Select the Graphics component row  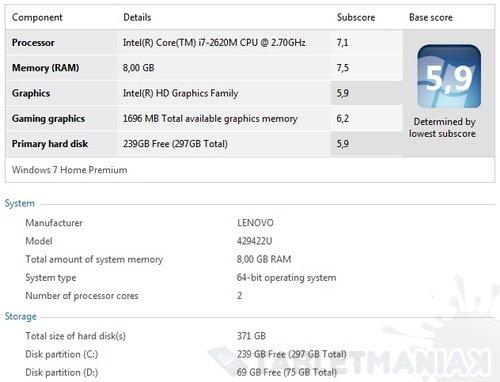204,93
